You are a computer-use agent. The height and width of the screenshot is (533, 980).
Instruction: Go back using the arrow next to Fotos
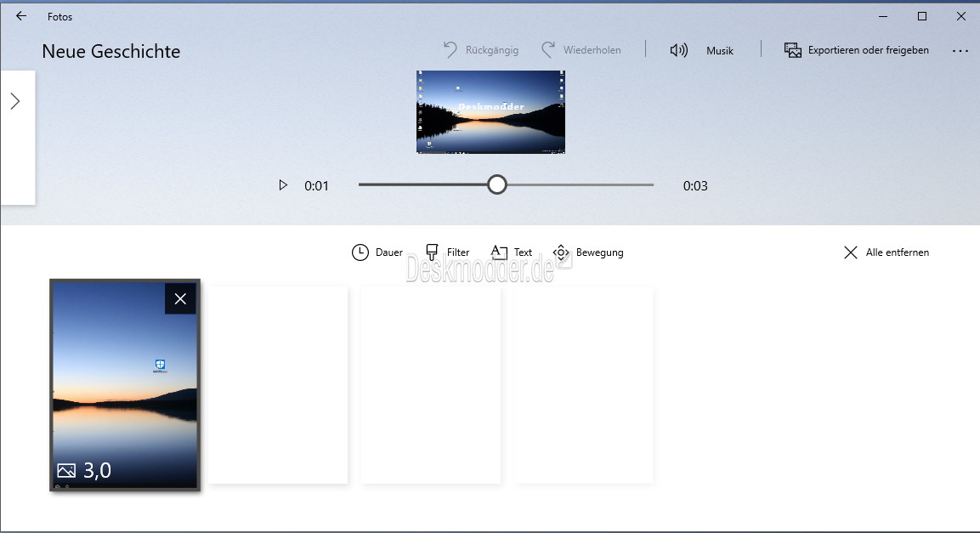21,16
